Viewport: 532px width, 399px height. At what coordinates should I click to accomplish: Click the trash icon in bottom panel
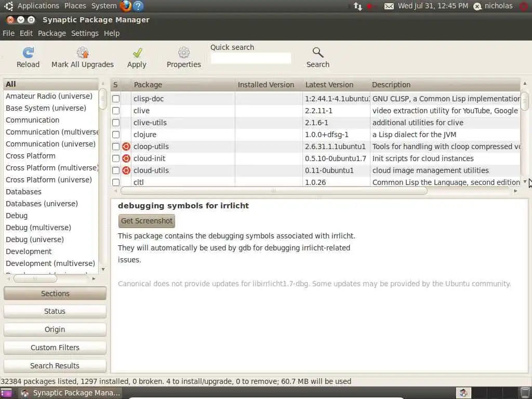pyautogui.click(x=526, y=393)
